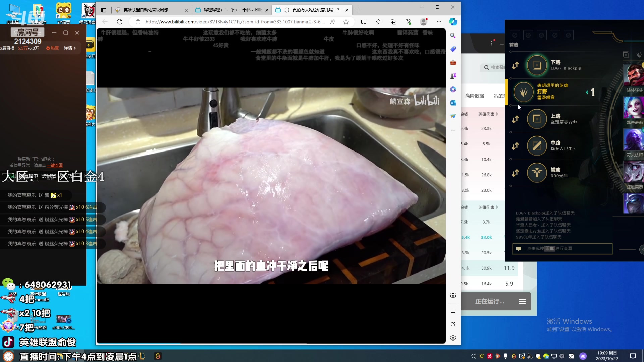Swap position with 辅助 player

pyautogui.click(x=515, y=173)
